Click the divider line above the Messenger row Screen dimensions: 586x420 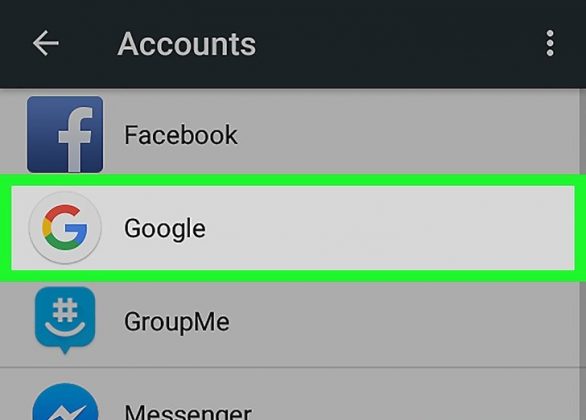coord(290,368)
